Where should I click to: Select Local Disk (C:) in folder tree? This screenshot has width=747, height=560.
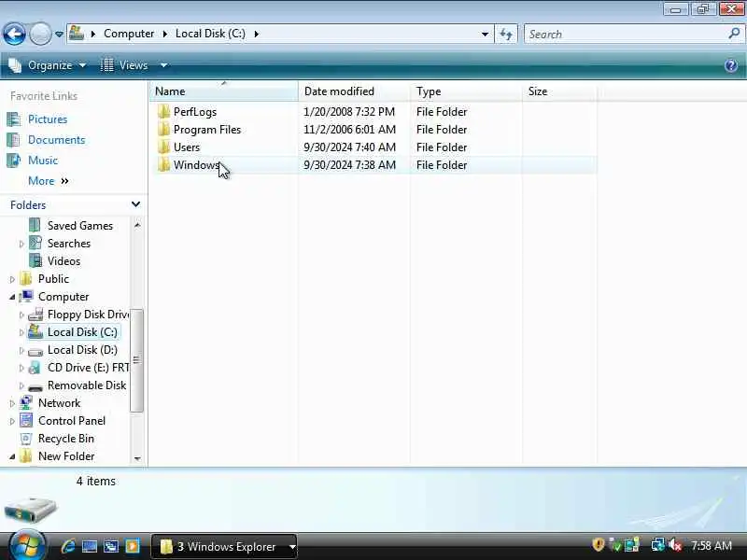[82, 332]
